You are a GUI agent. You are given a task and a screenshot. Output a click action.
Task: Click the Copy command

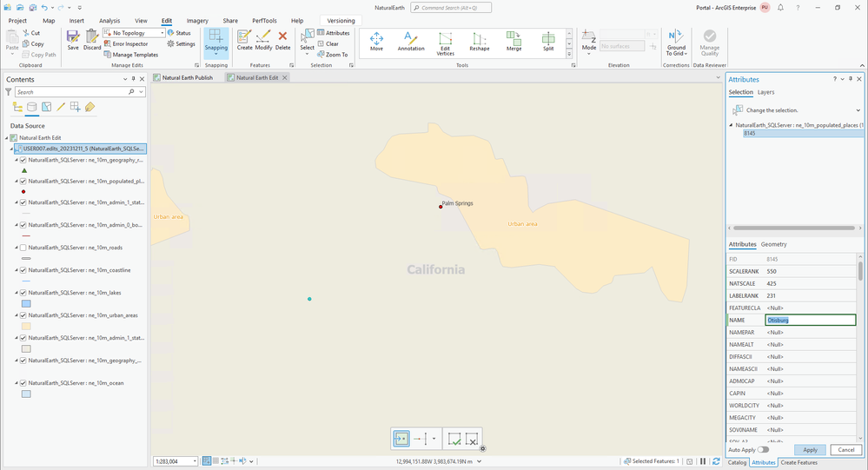coord(33,43)
